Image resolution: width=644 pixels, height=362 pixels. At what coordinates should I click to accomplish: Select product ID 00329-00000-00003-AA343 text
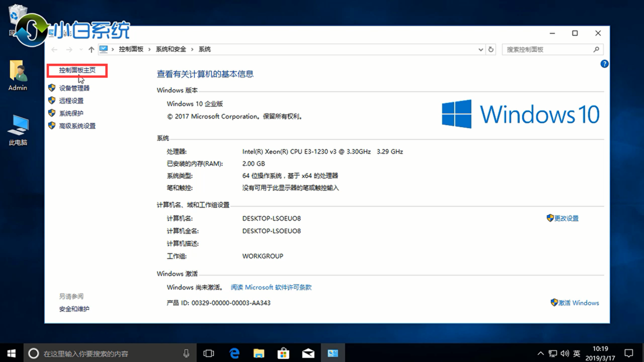(x=231, y=303)
